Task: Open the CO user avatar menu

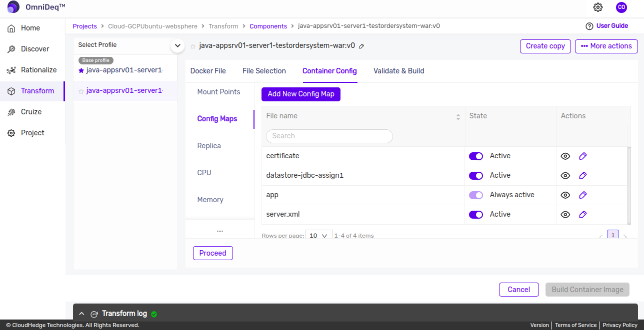Action: point(621,7)
